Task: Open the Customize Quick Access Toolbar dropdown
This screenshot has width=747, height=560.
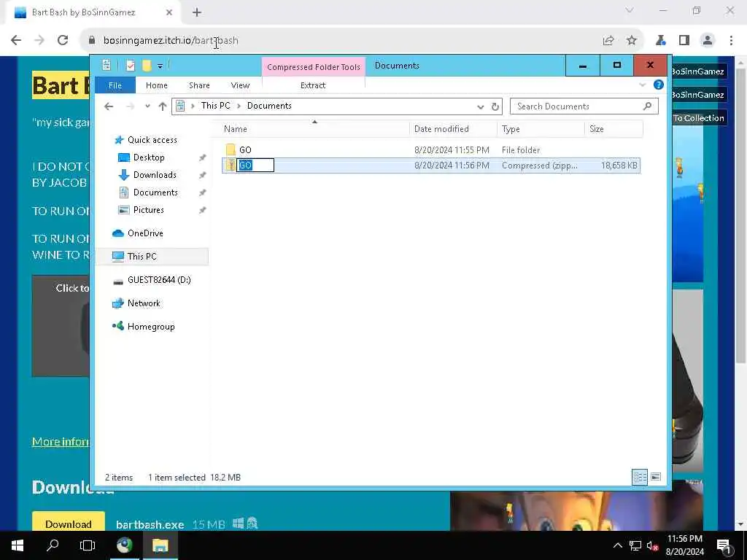Action: (160, 66)
